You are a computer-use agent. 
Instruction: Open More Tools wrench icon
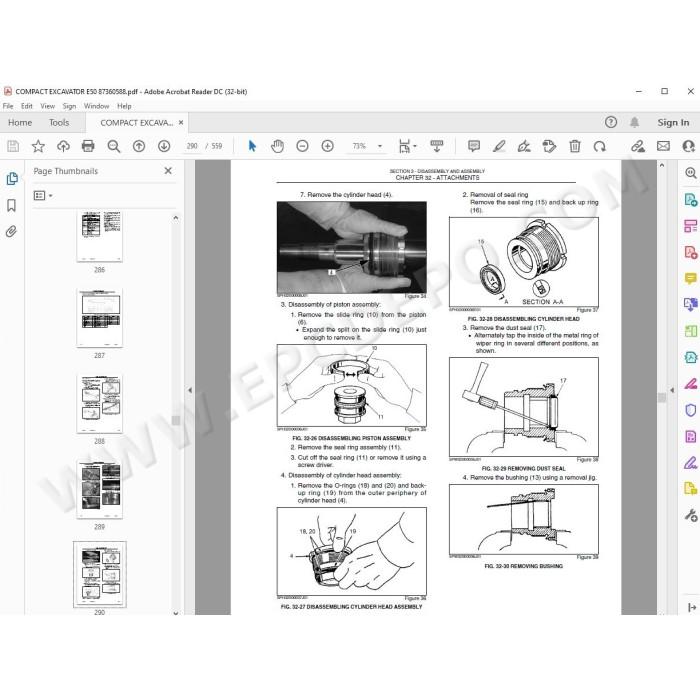pyautogui.click(x=691, y=515)
